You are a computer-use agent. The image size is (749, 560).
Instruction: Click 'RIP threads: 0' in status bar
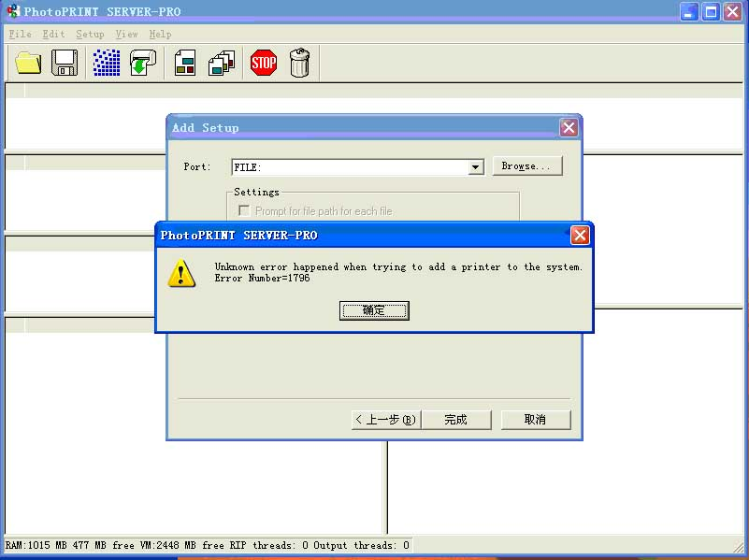pyautogui.click(x=269, y=545)
